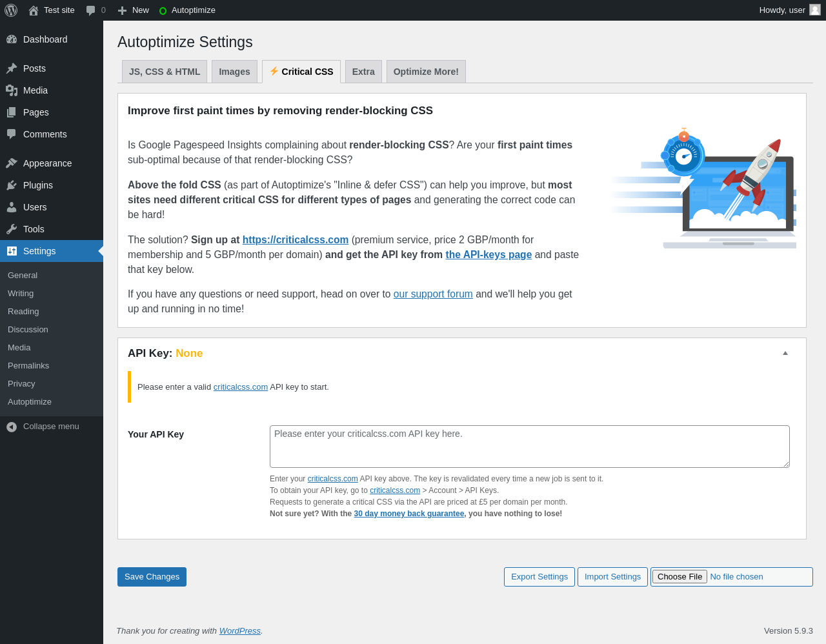
Task: Click the Choose File button
Action: point(680,577)
